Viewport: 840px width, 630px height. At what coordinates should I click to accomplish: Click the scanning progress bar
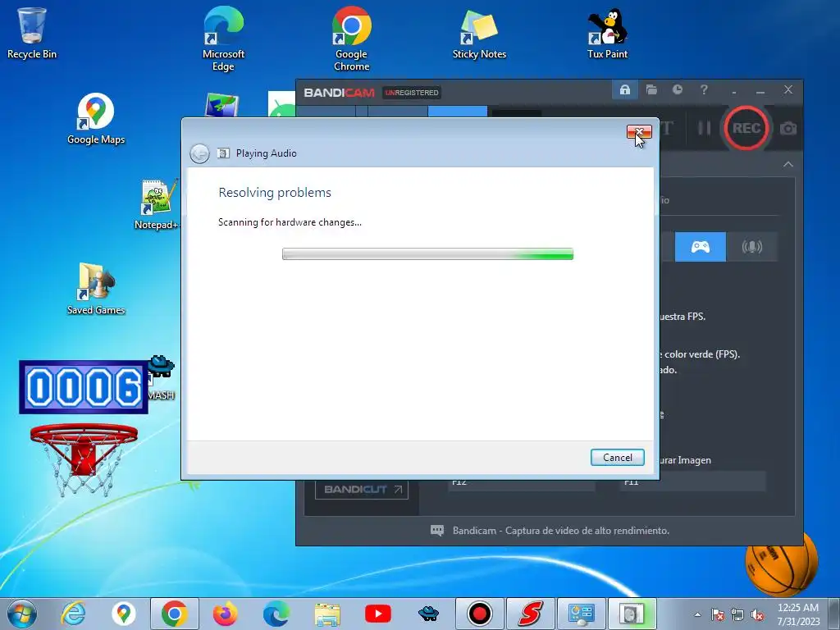click(x=427, y=254)
